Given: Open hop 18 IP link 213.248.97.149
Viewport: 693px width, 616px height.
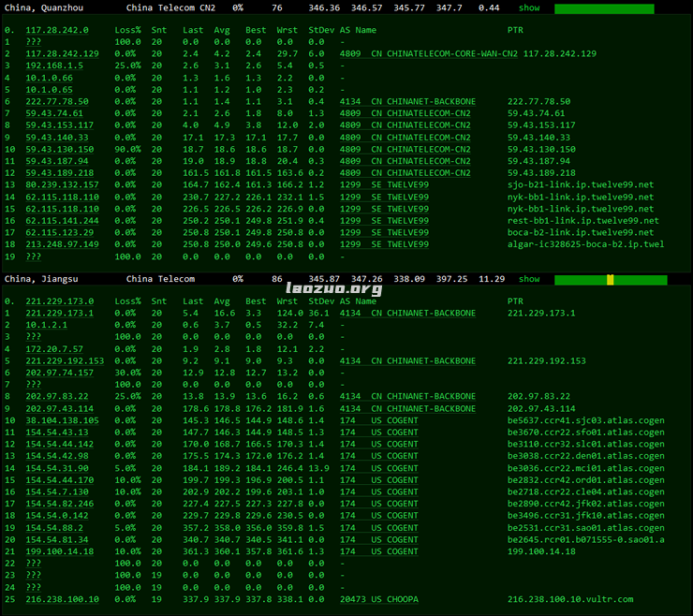Looking at the screenshot, I should point(61,244).
